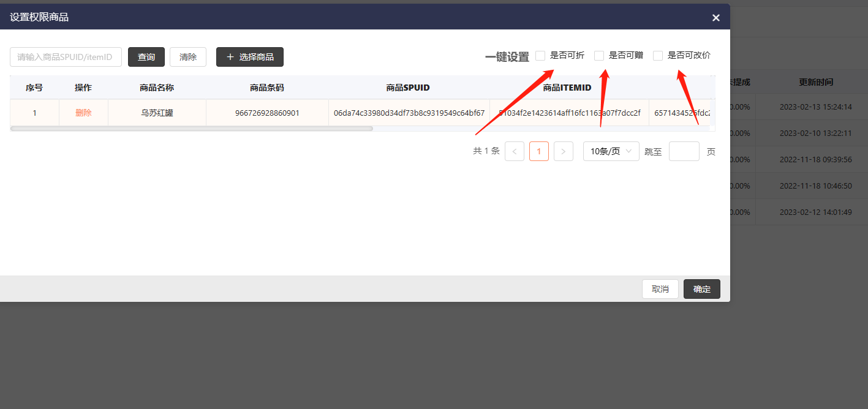
Task: Go to the previous page arrow
Action: pos(515,151)
